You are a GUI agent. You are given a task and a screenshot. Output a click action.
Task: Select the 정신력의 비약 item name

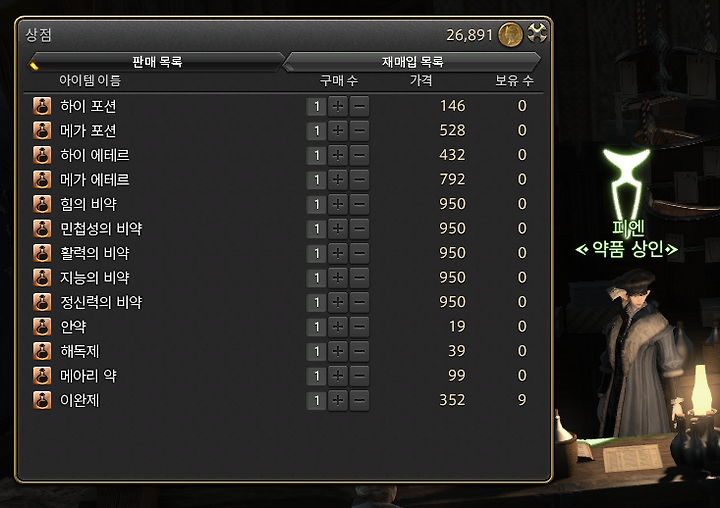pos(101,302)
